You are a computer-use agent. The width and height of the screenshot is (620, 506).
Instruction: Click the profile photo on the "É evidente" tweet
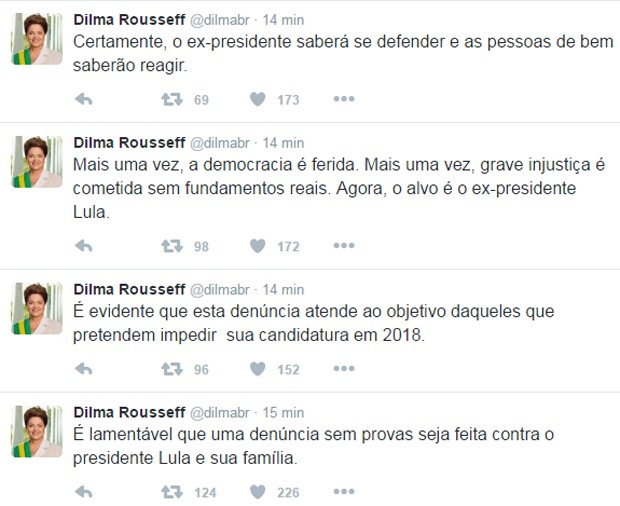click(x=37, y=308)
